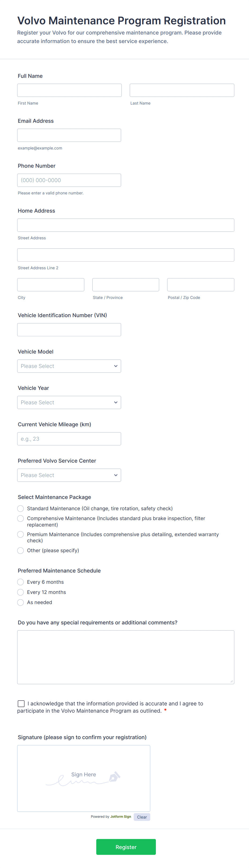This screenshot has width=249, height=868.
Task: Select Standard Maintenance package radio button
Action: (x=21, y=508)
